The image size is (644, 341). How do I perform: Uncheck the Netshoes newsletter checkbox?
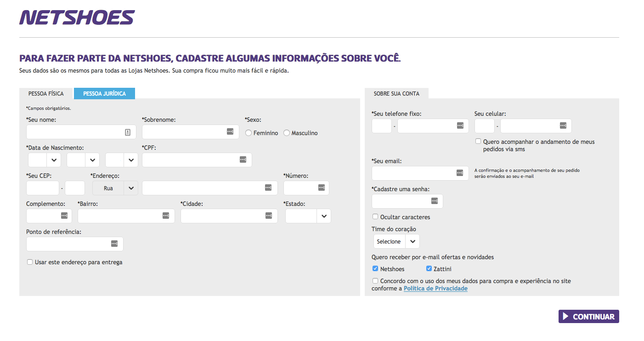pyautogui.click(x=375, y=268)
